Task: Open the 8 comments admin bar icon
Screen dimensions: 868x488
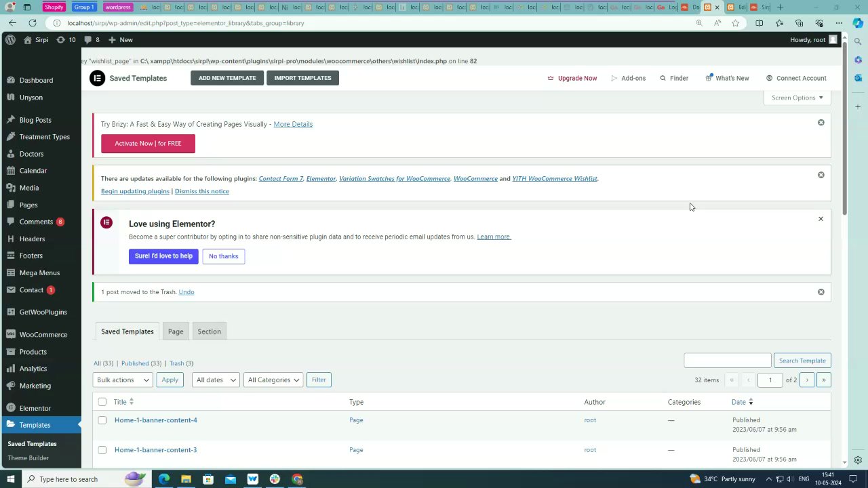Action: pyautogui.click(x=92, y=39)
